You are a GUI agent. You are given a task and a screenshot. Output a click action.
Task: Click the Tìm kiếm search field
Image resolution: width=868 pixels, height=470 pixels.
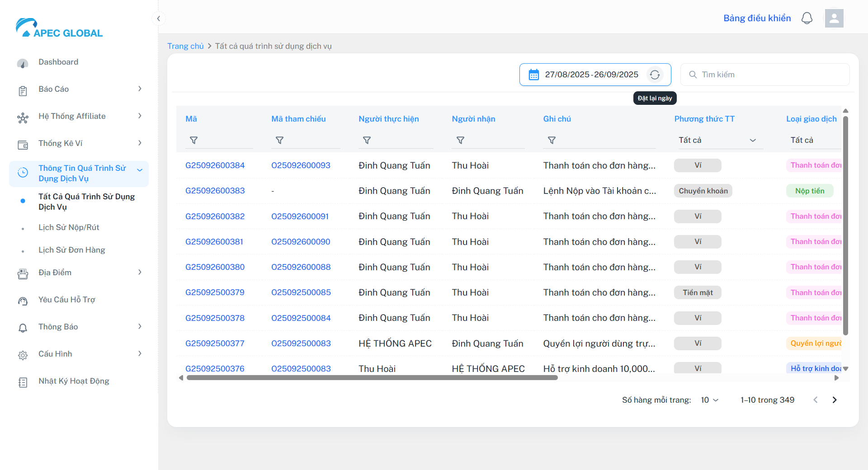pos(769,75)
